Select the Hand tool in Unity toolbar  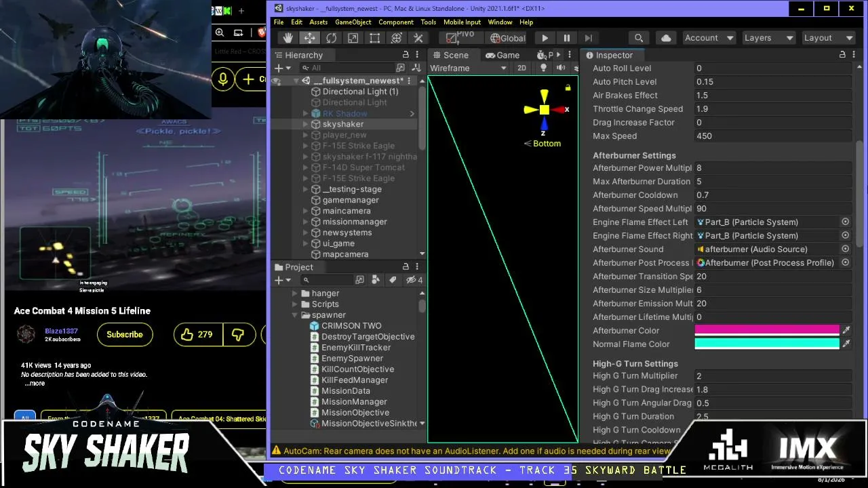tap(288, 39)
